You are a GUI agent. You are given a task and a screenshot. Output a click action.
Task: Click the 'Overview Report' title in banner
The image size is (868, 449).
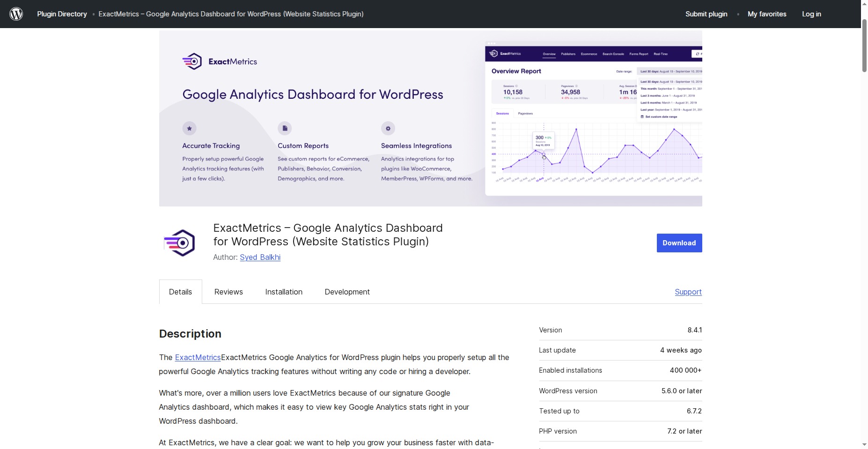pos(516,71)
